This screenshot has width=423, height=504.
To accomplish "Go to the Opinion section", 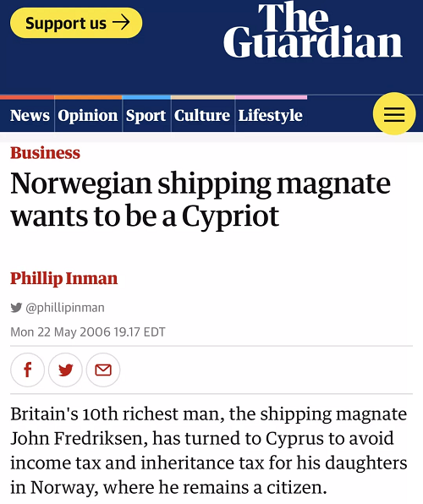I will point(88,115).
